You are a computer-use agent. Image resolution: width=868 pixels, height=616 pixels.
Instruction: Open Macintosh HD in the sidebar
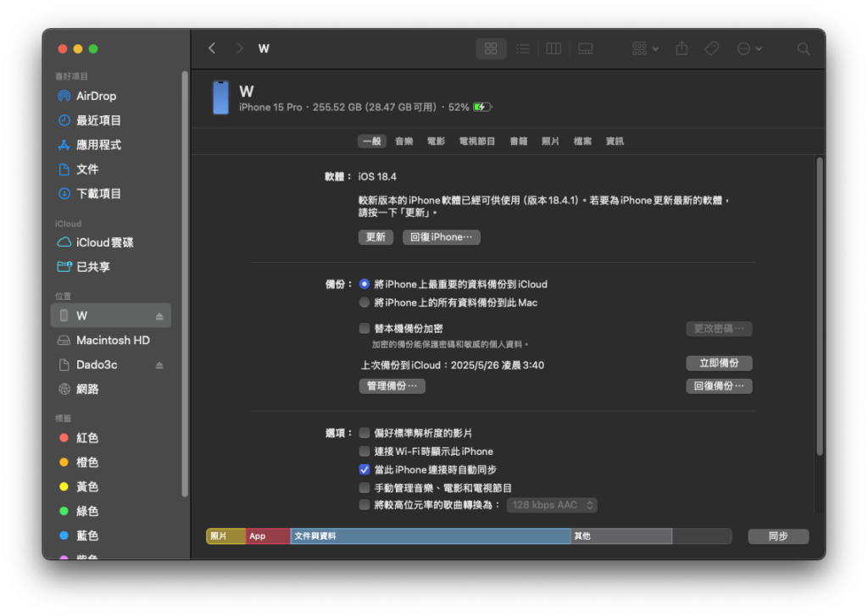coord(111,341)
